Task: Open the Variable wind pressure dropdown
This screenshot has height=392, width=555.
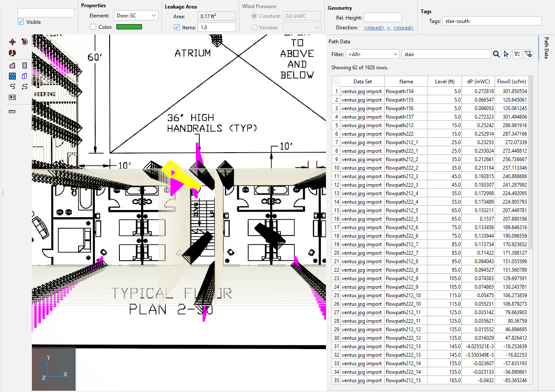Action: pyautogui.click(x=302, y=28)
